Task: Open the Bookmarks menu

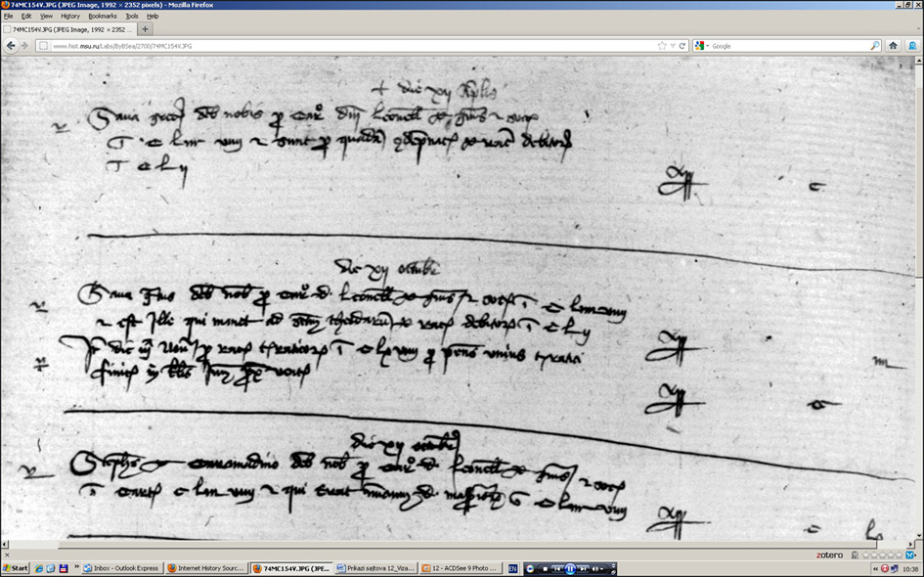Action: [x=102, y=16]
